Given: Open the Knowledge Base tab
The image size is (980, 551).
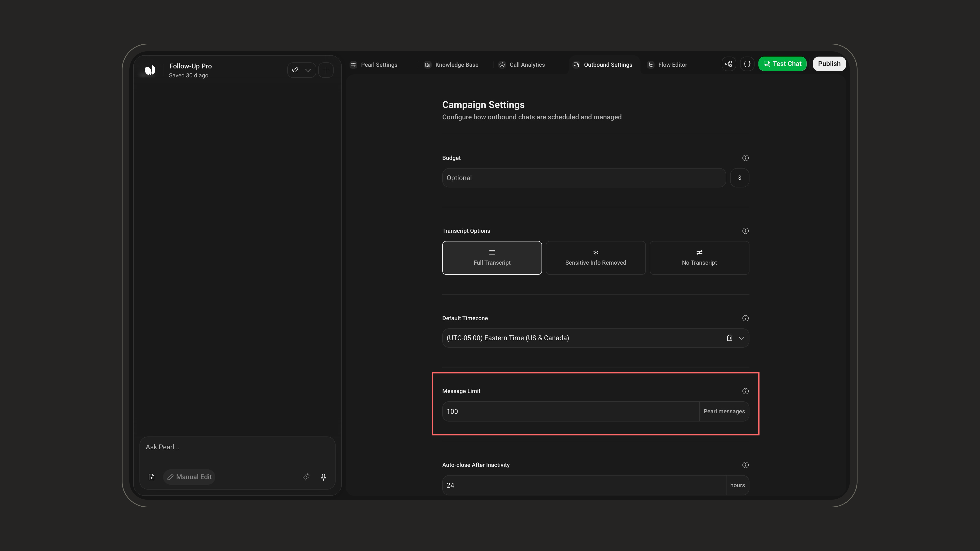Looking at the screenshot, I should (x=452, y=65).
